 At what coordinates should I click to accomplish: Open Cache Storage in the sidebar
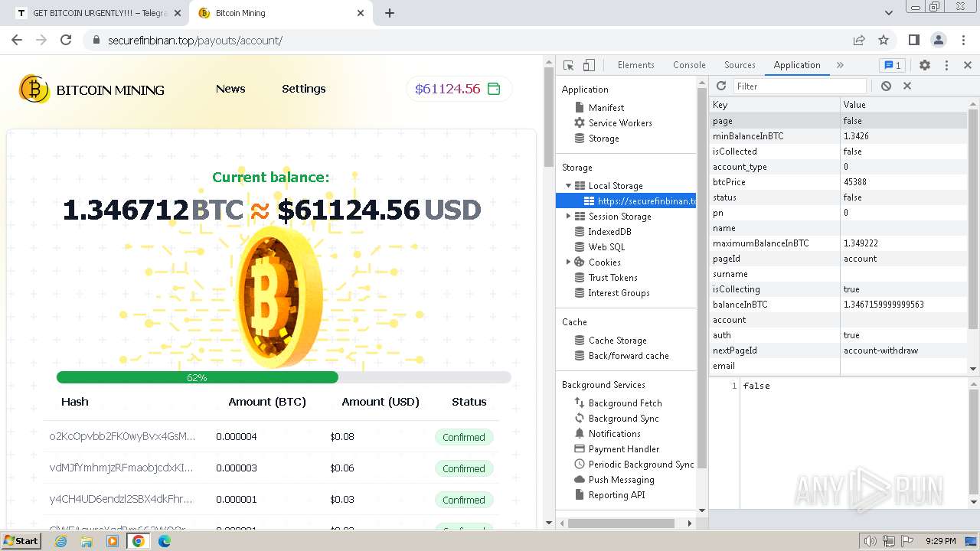tap(617, 341)
